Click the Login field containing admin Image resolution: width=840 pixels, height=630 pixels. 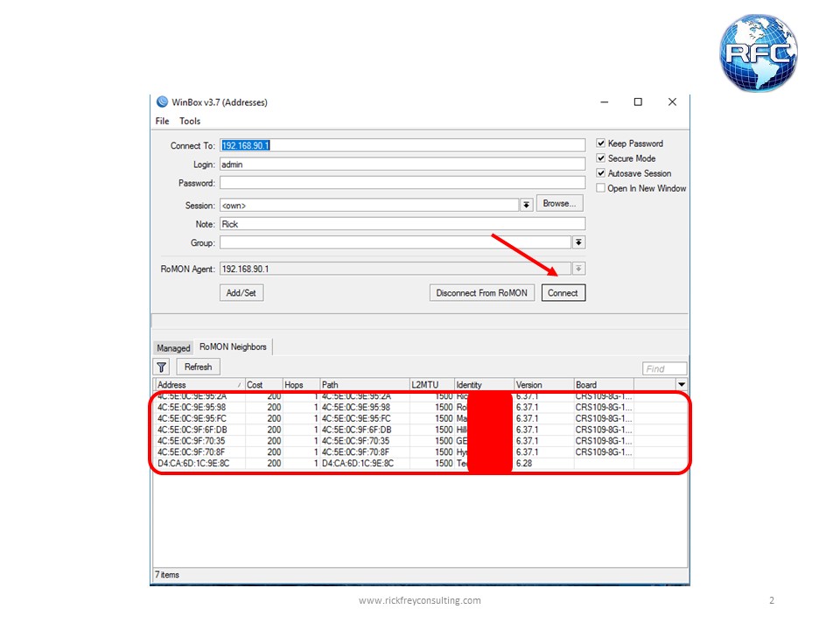tap(402, 164)
